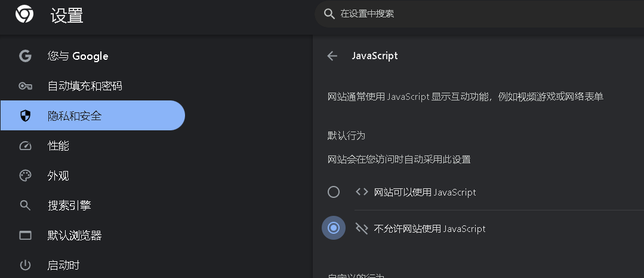644x278 pixels.
Task: Click the JavaScript description paragraph text
Action: [x=466, y=97]
